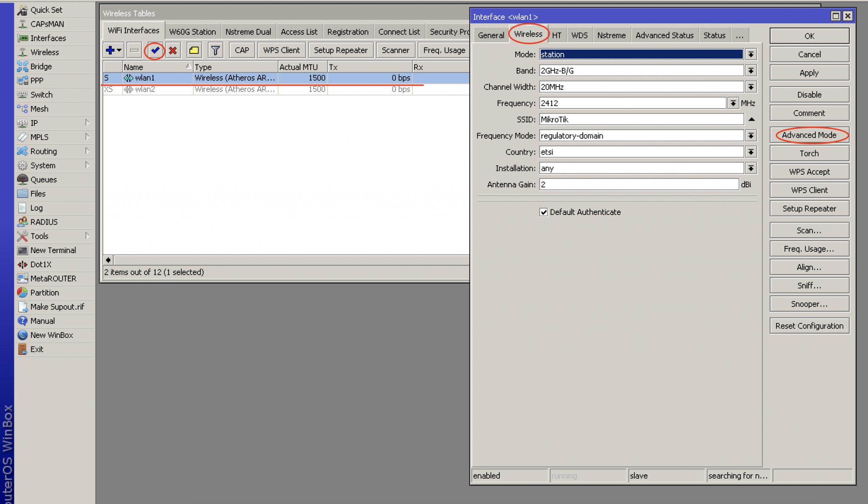Open the Mode dropdown arrow
Viewport: 868px width, 504px height.
click(x=751, y=54)
